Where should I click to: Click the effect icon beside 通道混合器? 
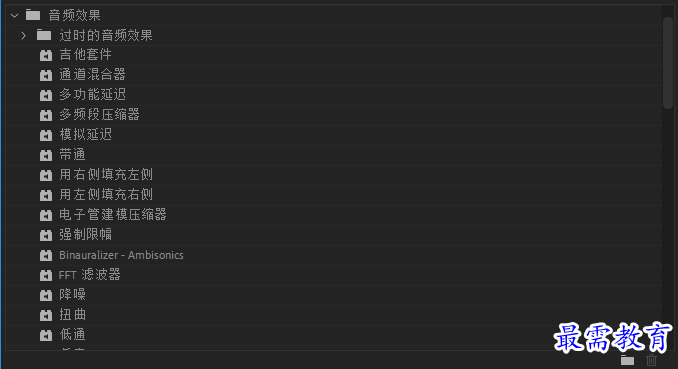tap(46, 75)
